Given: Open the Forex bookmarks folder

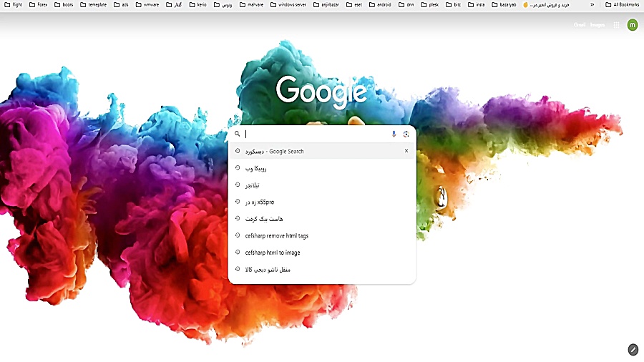Looking at the screenshot, I should click(x=38, y=5).
